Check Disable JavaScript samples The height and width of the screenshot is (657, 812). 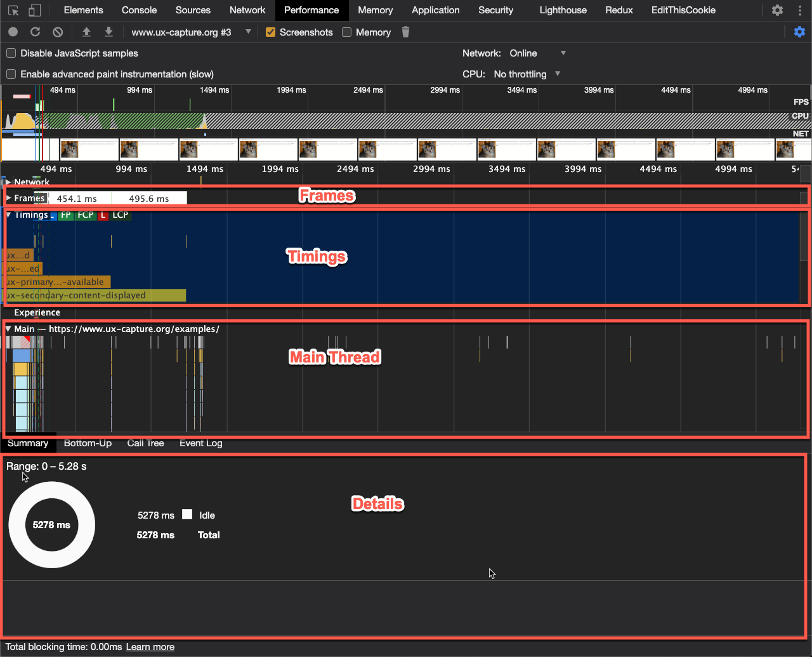pos(10,53)
